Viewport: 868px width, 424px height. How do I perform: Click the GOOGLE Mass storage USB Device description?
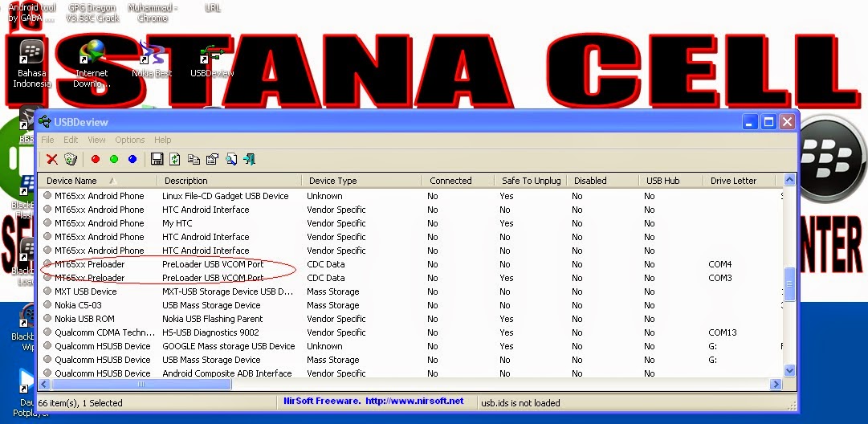229,346
